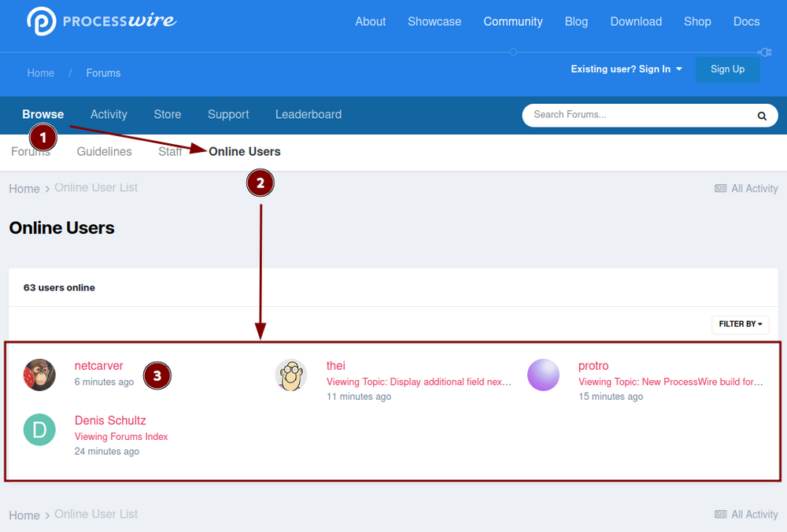The height and width of the screenshot is (532, 787).
Task: Click the search magnifier icon
Action: (762, 116)
